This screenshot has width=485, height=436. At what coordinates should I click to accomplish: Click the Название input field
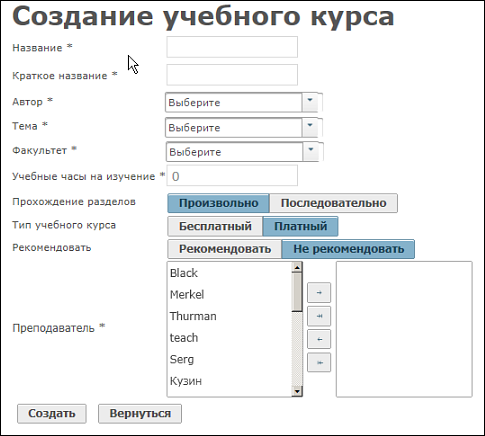(x=232, y=47)
